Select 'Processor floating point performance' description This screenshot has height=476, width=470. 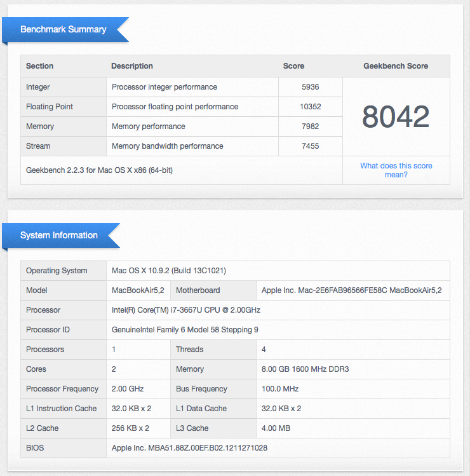[x=175, y=107]
